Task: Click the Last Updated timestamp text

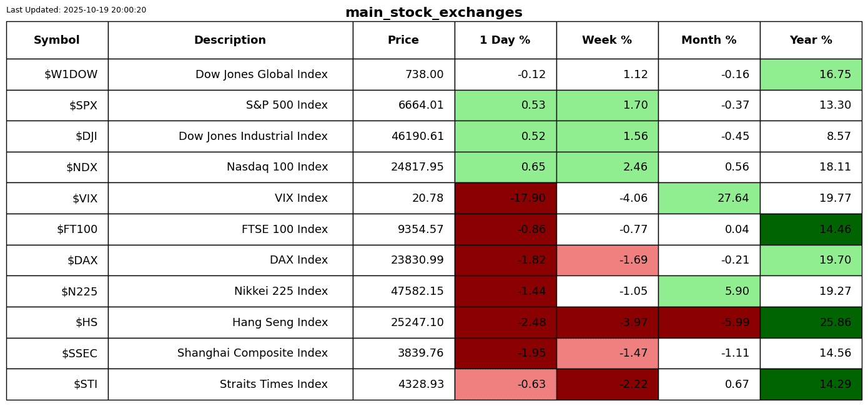Action: 76,10
